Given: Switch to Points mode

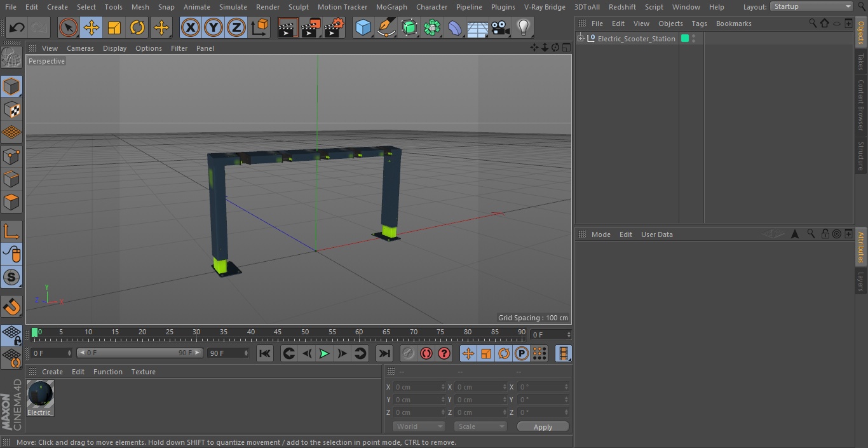Looking at the screenshot, I should click(11, 156).
